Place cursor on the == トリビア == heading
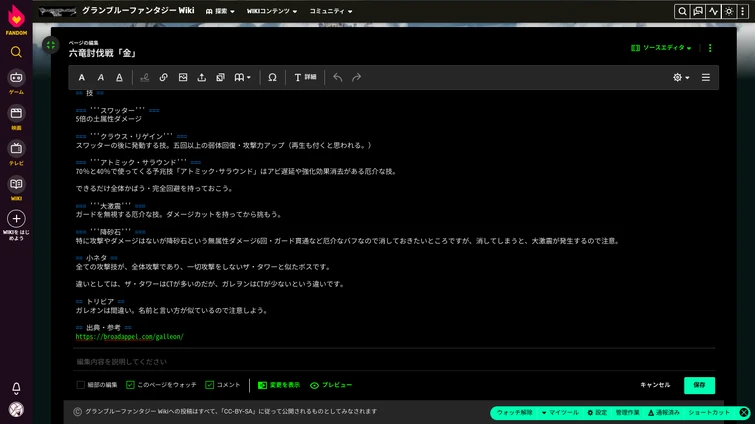Image resolution: width=755 pixels, height=424 pixels. point(100,302)
